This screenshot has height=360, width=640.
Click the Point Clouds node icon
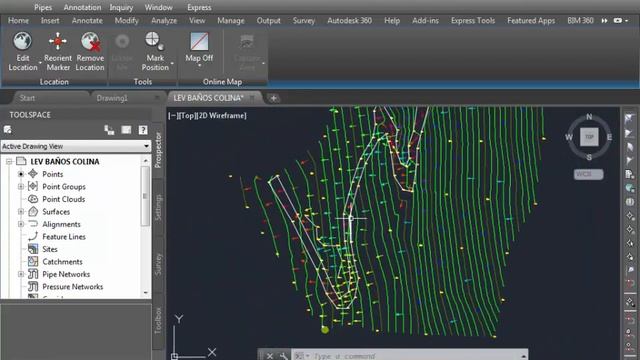tap(33, 199)
